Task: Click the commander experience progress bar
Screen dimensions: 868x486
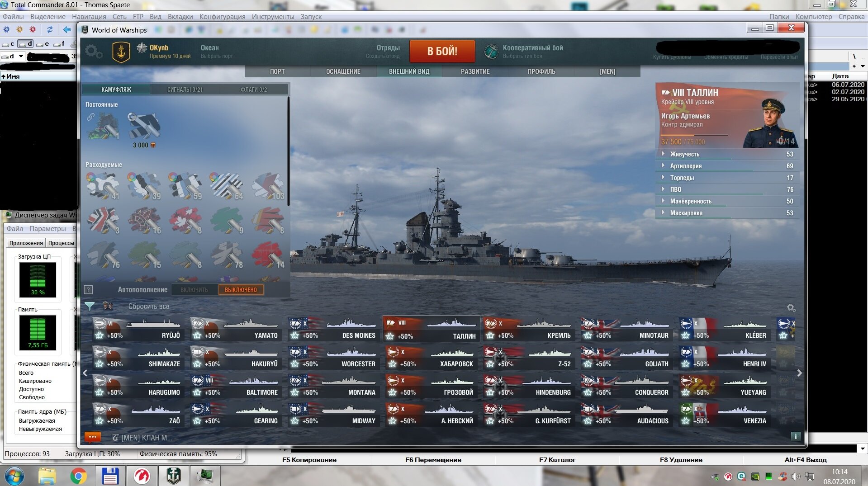Action: pyautogui.click(x=694, y=135)
